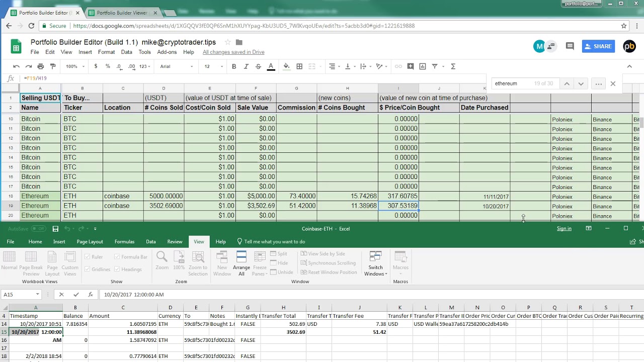The height and width of the screenshot is (362, 644).
Task: Toggle the Headings checkbox in Excel
Action: point(117,269)
